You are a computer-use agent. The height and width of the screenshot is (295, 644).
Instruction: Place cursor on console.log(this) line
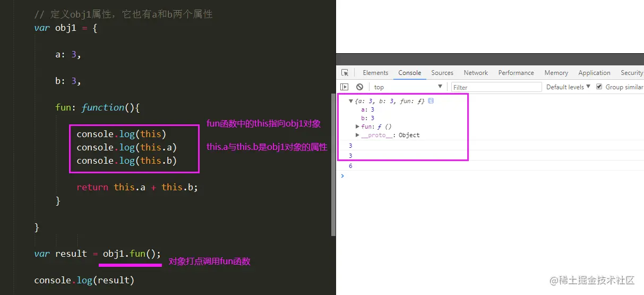[122, 134]
